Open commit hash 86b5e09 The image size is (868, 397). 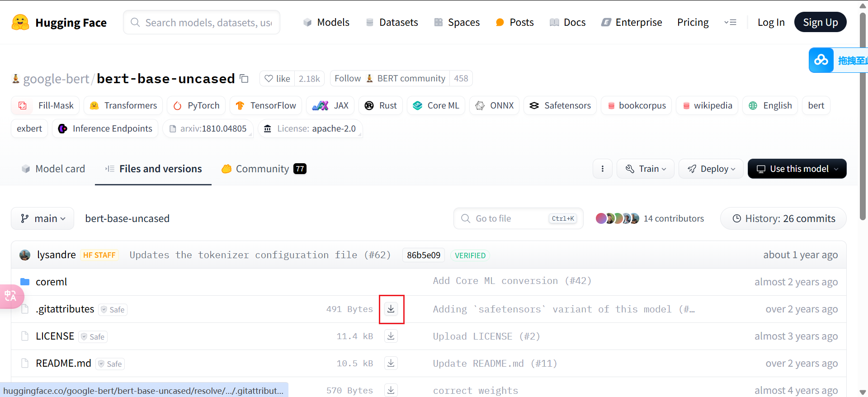[424, 255]
